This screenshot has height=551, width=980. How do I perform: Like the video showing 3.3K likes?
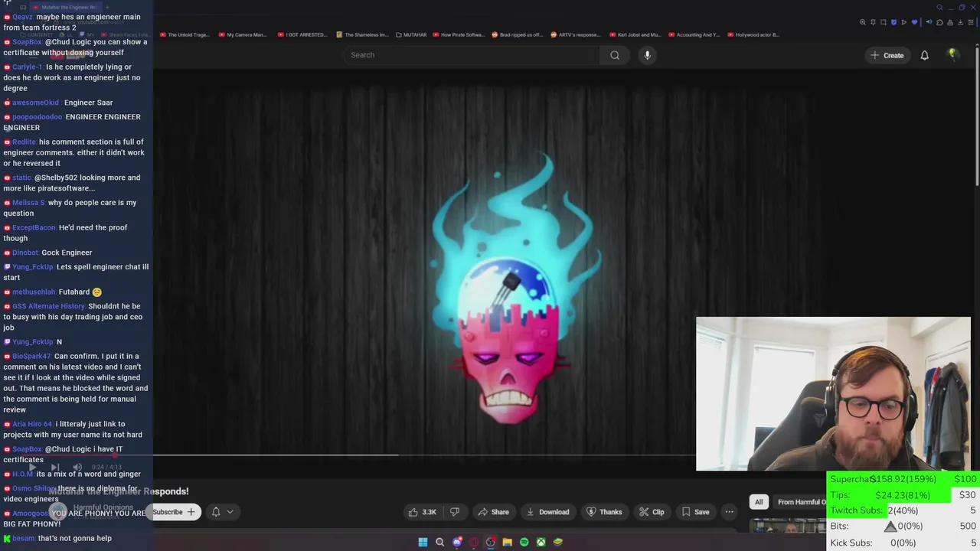point(422,512)
